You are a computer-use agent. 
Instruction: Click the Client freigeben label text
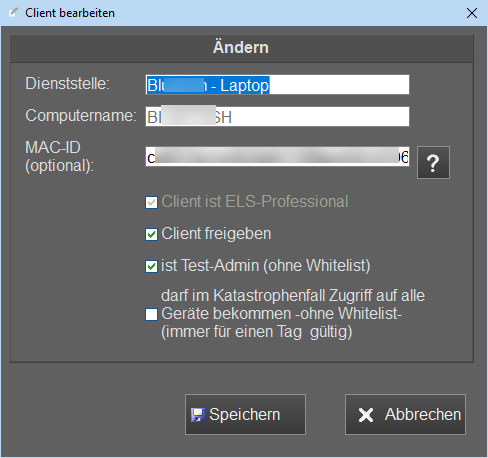tap(216, 234)
